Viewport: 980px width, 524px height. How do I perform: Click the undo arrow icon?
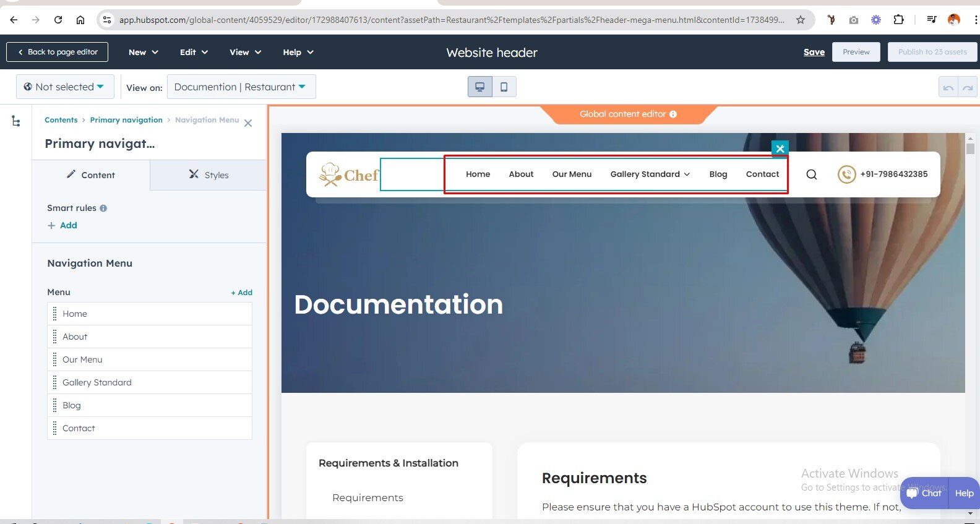948,88
